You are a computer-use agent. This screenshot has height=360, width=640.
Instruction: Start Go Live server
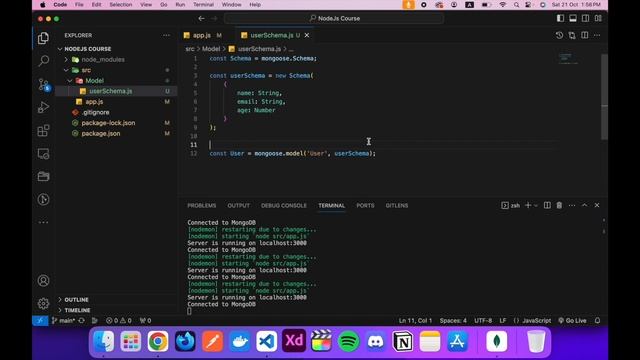(x=572, y=320)
